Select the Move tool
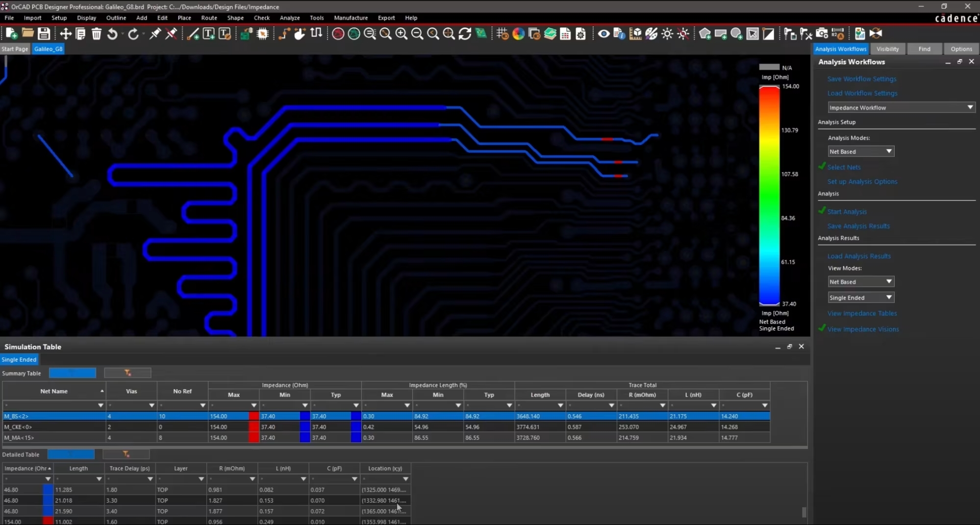The image size is (980, 525). point(65,33)
